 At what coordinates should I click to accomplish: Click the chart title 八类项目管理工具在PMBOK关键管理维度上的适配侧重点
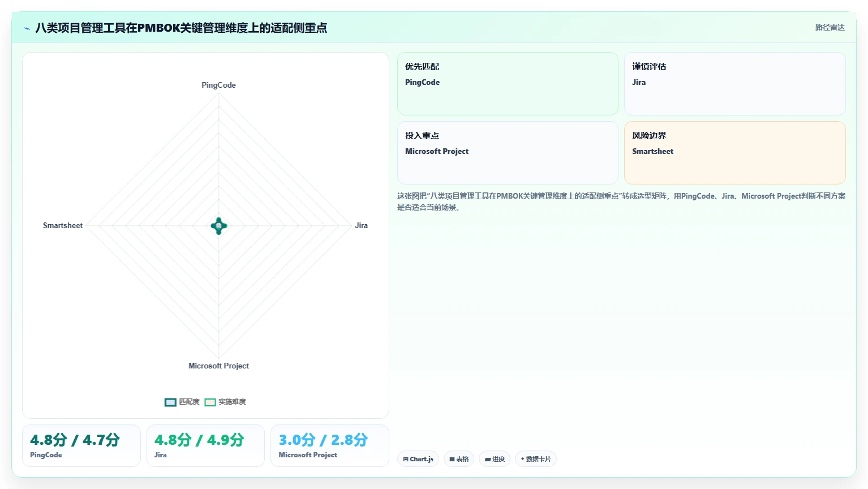[x=181, y=28]
